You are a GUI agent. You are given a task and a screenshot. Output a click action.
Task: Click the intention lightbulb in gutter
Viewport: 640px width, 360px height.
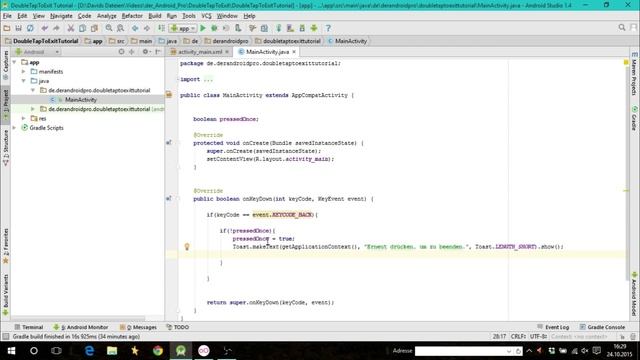(187, 247)
